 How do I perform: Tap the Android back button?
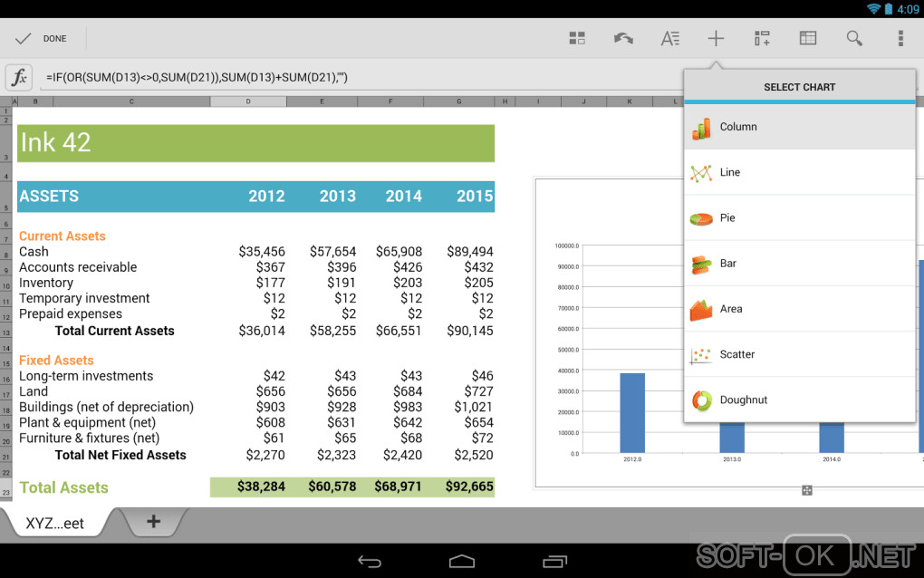click(x=370, y=562)
